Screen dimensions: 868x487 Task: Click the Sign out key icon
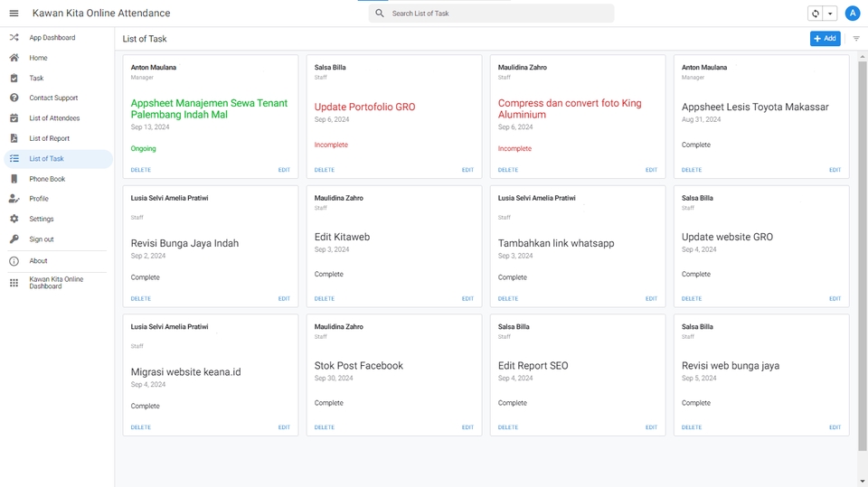pos(14,239)
